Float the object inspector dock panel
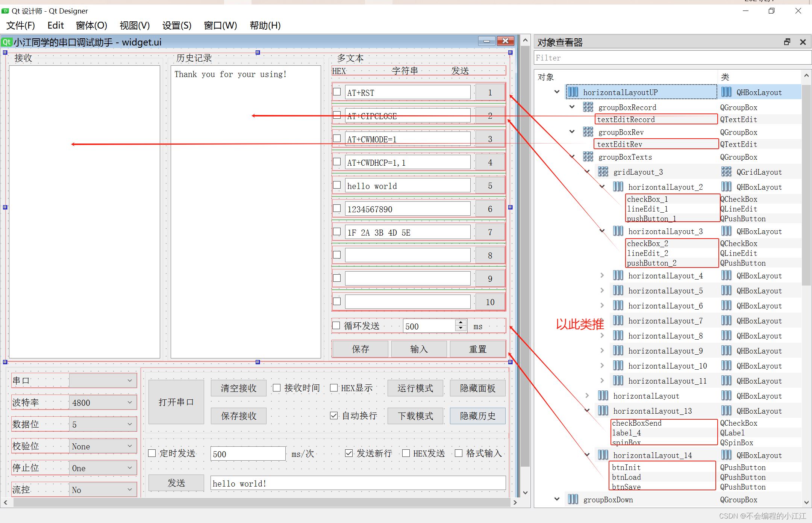This screenshot has height=523, width=812. (787, 42)
